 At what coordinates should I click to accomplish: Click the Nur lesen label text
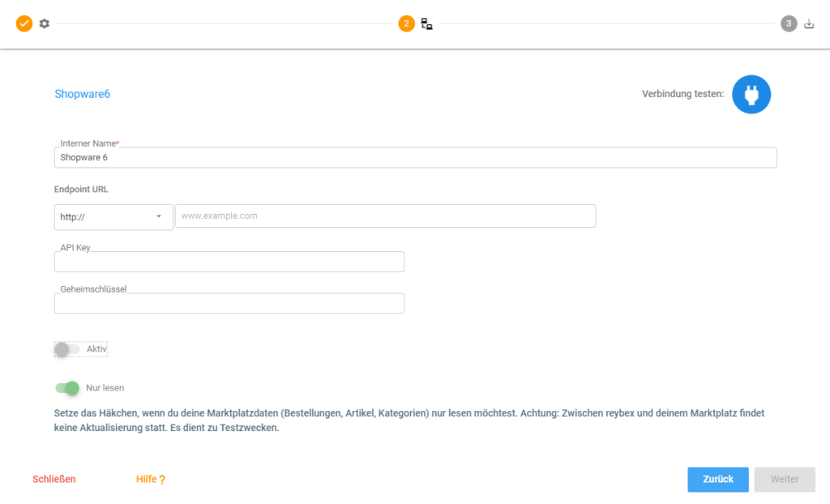point(105,388)
